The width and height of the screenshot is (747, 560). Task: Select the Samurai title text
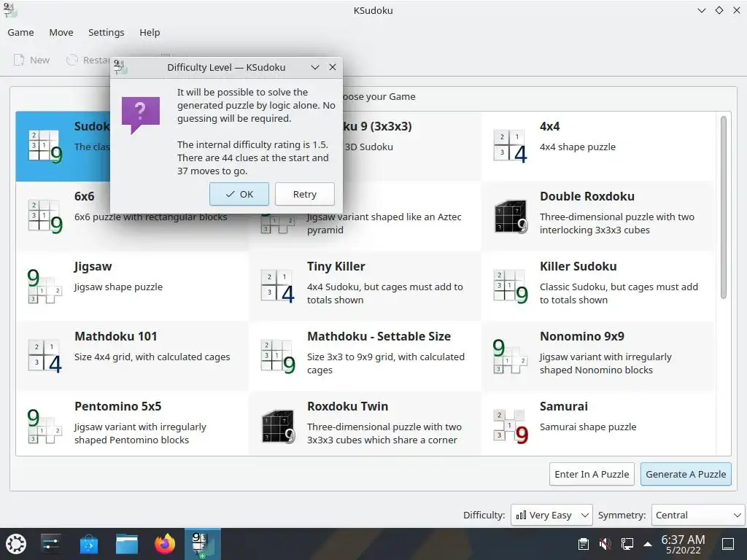click(564, 406)
